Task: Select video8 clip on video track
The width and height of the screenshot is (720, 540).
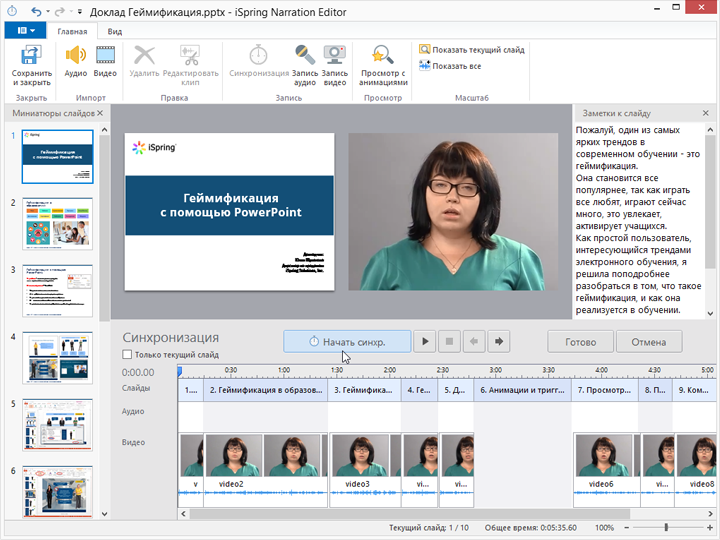Action: pyautogui.click(x=695, y=469)
